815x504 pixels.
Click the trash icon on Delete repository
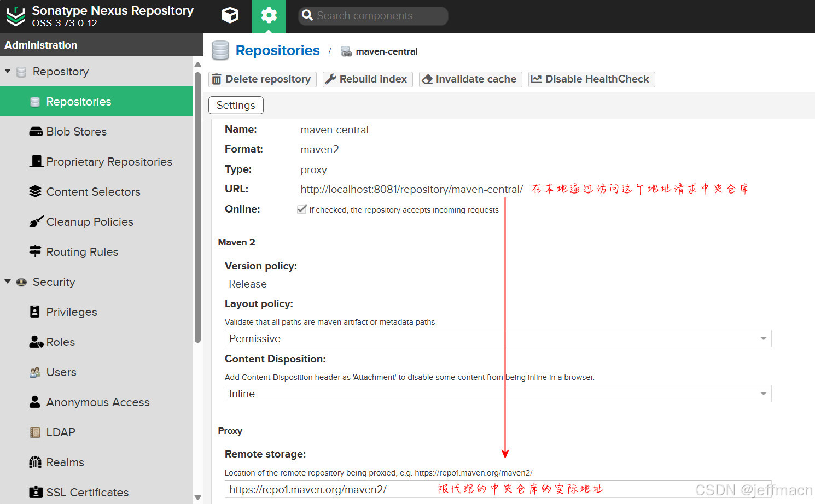click(x=217, y=79)
